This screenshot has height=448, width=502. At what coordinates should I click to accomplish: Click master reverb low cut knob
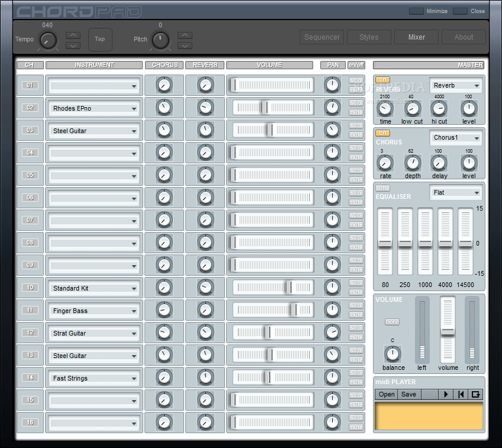(x=413, y=109)
